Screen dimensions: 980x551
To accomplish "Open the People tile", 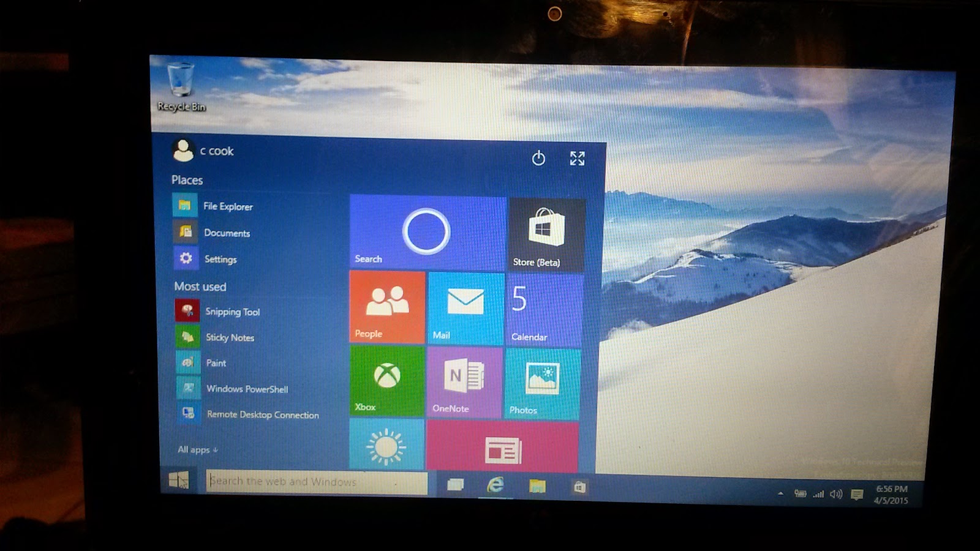I will (387, 307).
